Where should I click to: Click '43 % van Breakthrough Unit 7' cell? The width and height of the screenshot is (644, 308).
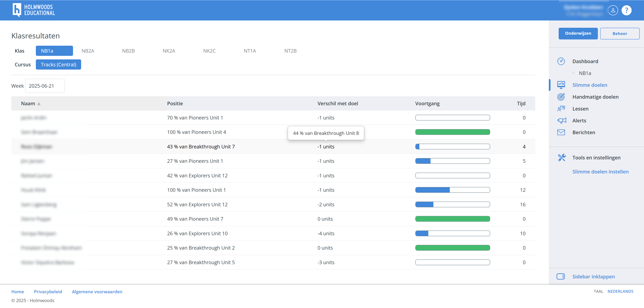pyautogui.click(x=201, y=147)
